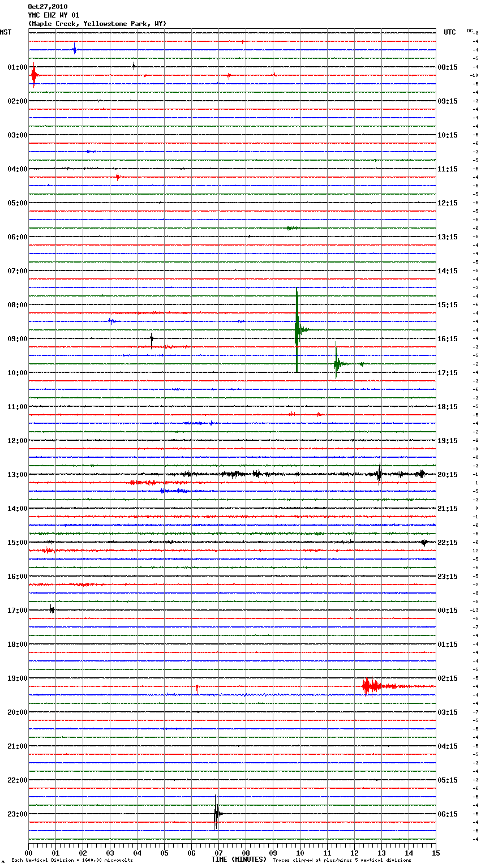
Task: Select the 21:00 MST time label
Action: (x=18, y=746)
